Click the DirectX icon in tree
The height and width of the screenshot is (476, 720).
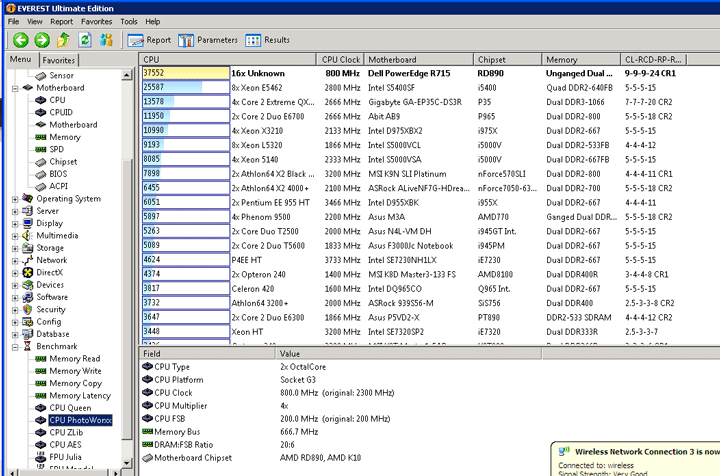[28, 273]
